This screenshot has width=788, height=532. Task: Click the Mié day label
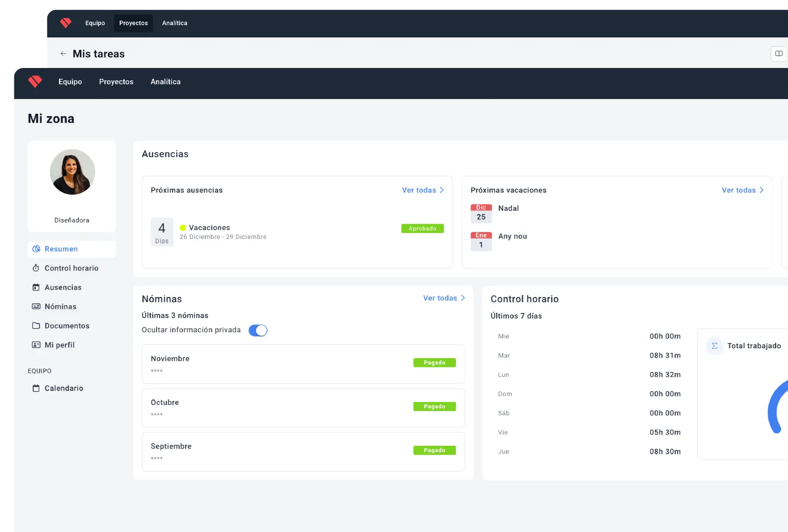[x=503, y=336]
